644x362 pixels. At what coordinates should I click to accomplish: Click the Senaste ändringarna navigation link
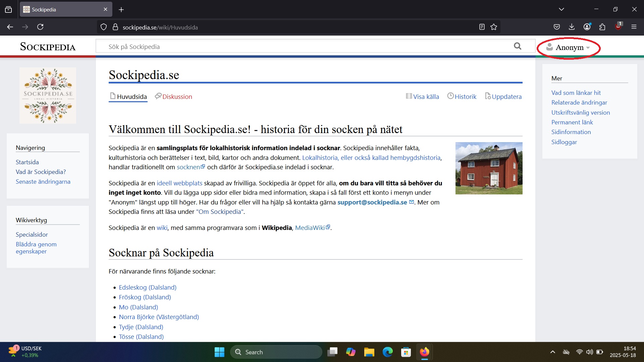43,181
